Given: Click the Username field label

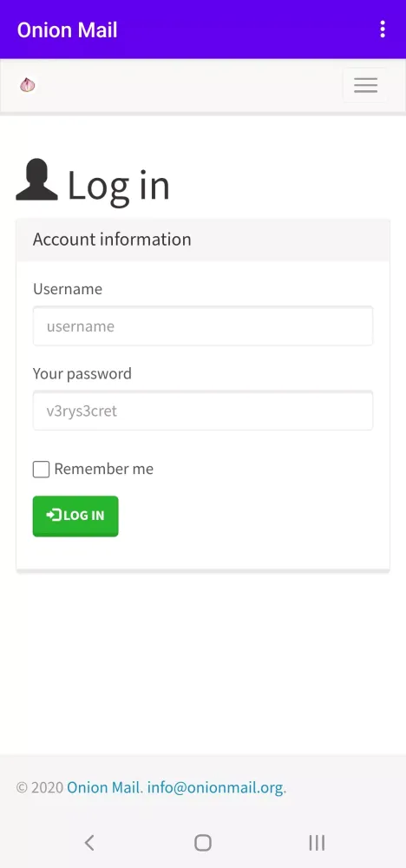Looking at the screenshot, I should pyautogui.click(x=68, y=289).
